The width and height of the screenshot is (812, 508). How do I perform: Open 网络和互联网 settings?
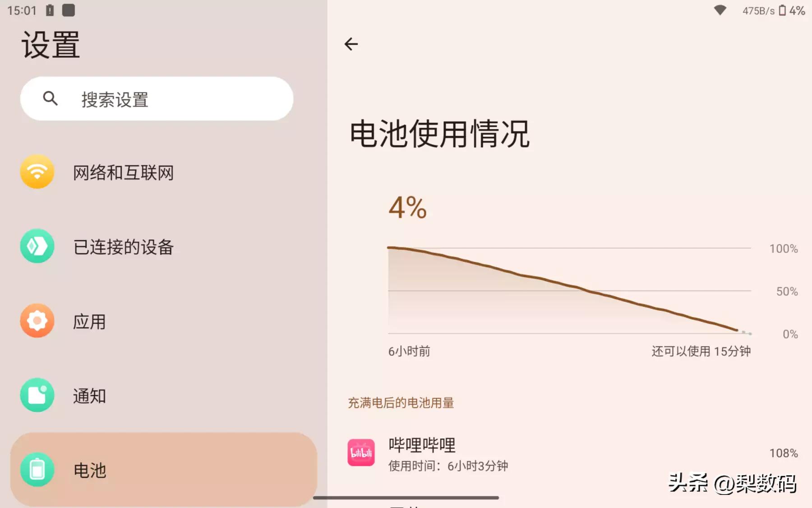coord(123,172)
